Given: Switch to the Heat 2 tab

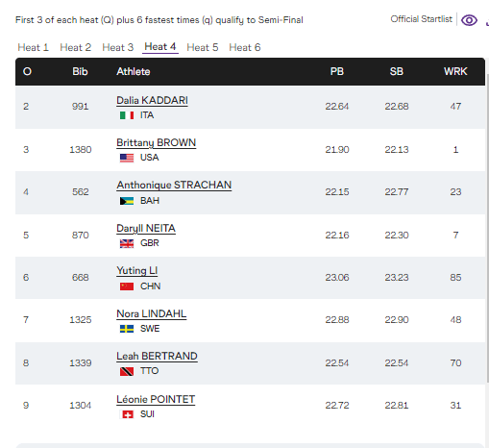Looking at the screenshot, I should [x=76, y=47].
